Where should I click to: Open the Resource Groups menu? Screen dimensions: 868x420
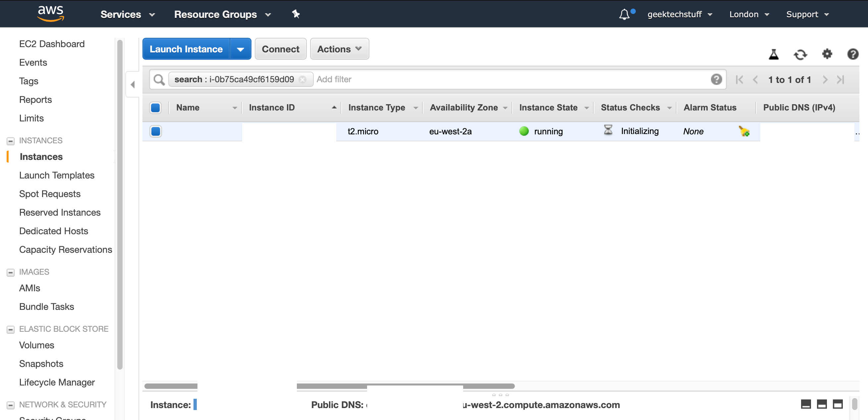pos(222,15)
